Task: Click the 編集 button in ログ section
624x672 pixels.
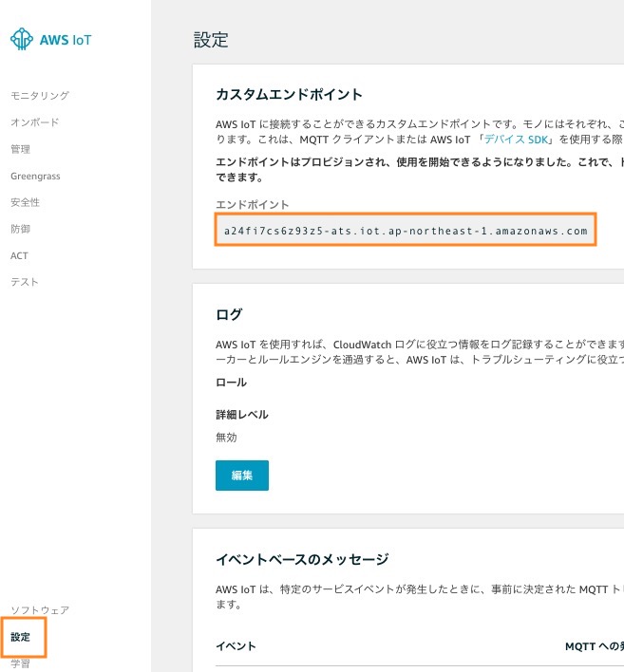Action: click(242, 476)
